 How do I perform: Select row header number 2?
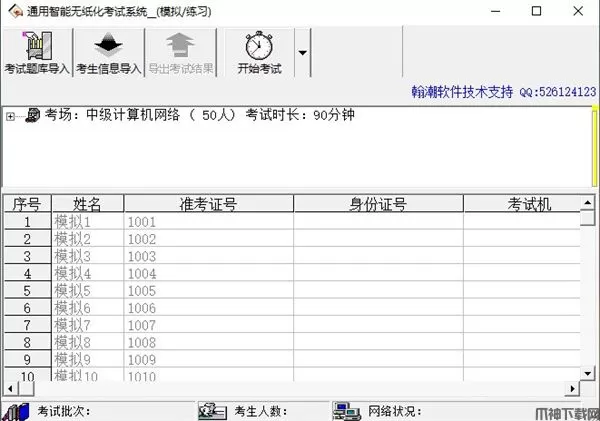[27, 239]
